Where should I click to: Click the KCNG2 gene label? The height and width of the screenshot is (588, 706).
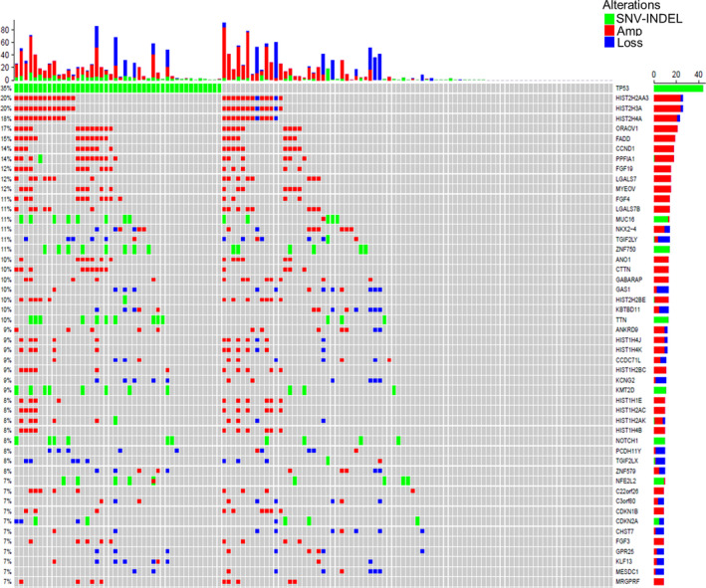[625, 381]
